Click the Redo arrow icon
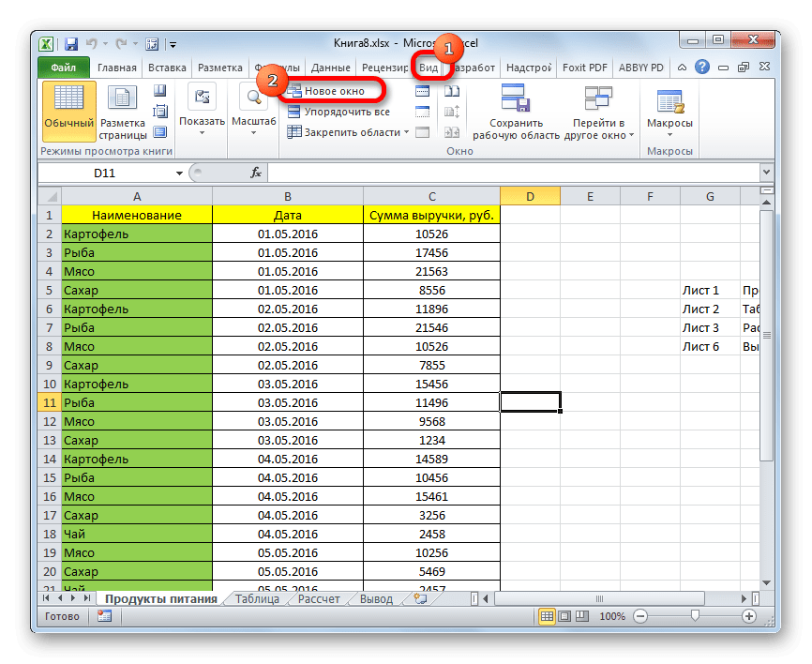 (x=121, y=43)
